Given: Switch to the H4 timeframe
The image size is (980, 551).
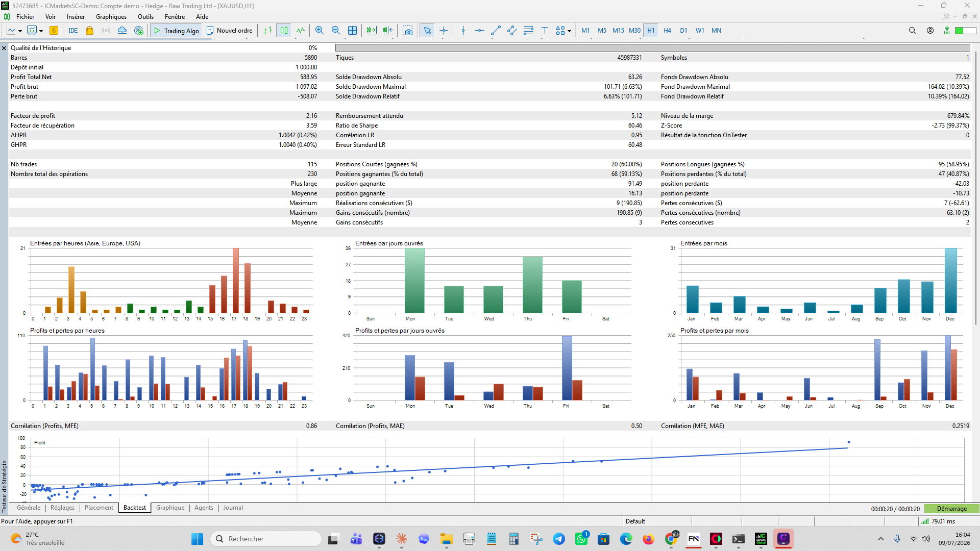Looking at the screenshot, I should click(667, 31).
